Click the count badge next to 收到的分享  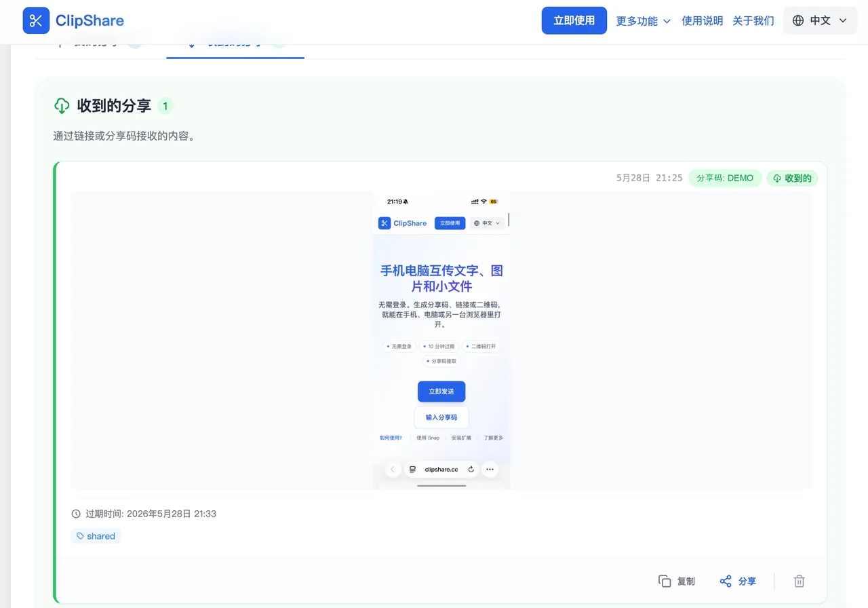pyautogui.click(x=165, y=106)
